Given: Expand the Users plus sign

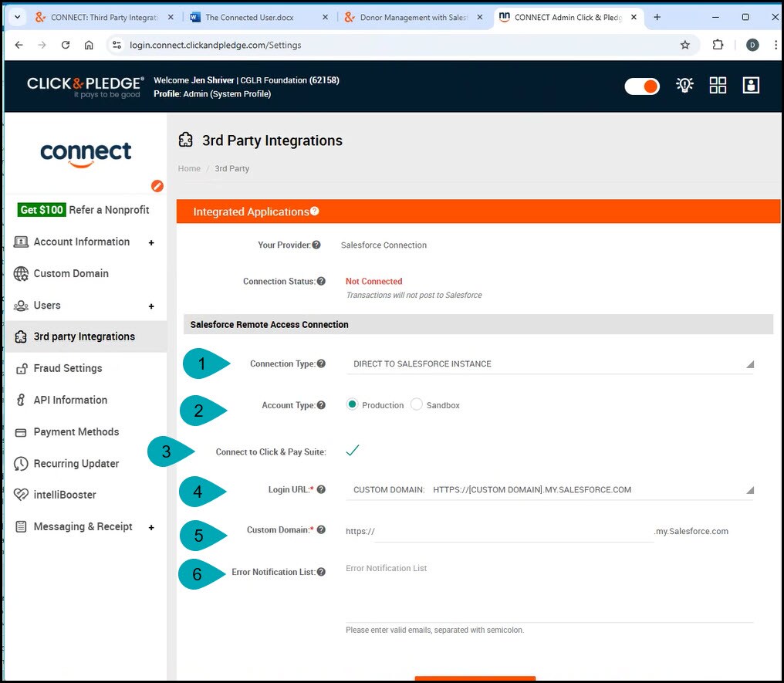Looking at the screenshot, I should click(151, 306).
